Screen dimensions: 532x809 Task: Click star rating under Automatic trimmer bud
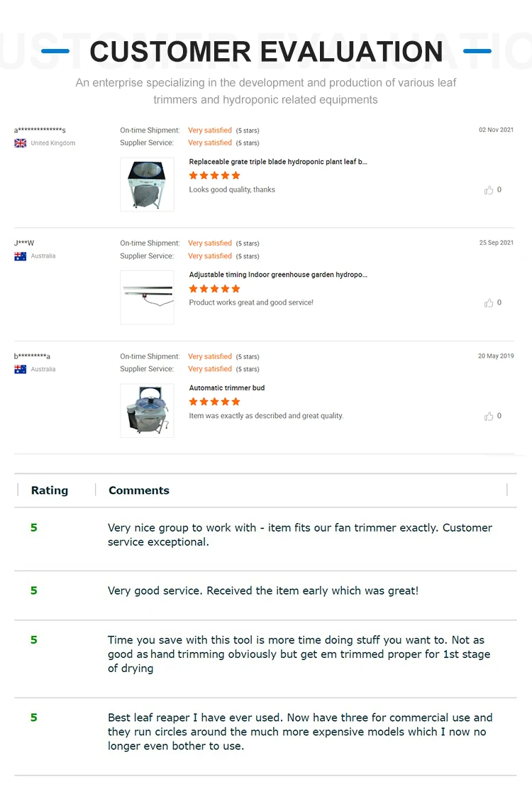coord(214,402)
